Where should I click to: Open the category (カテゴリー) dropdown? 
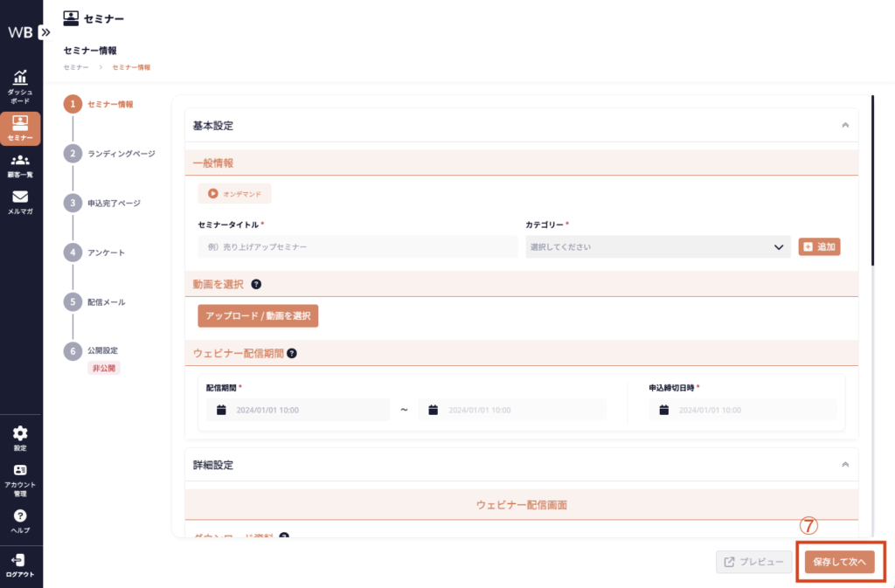click(658, 247)
